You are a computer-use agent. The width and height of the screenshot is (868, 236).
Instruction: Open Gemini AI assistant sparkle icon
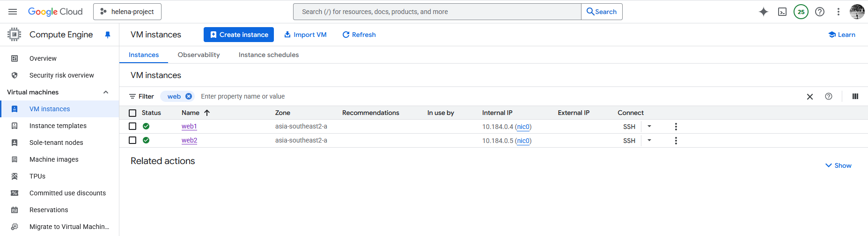(x=763, y=12)
